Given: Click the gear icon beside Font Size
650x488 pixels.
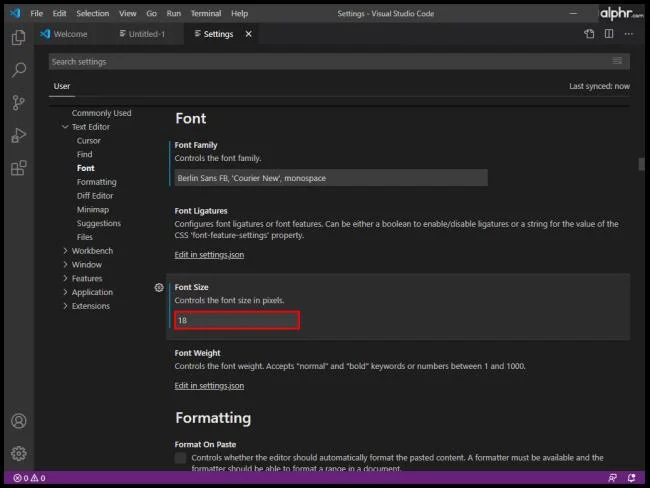Looking at the screenshot, I should (159, 287).
